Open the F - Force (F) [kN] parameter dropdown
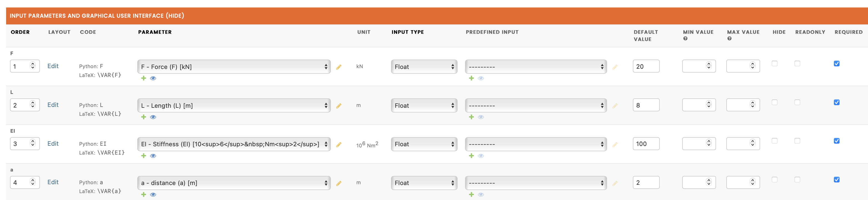Viewport: 868px width, 200px height. tap(234, 67)
